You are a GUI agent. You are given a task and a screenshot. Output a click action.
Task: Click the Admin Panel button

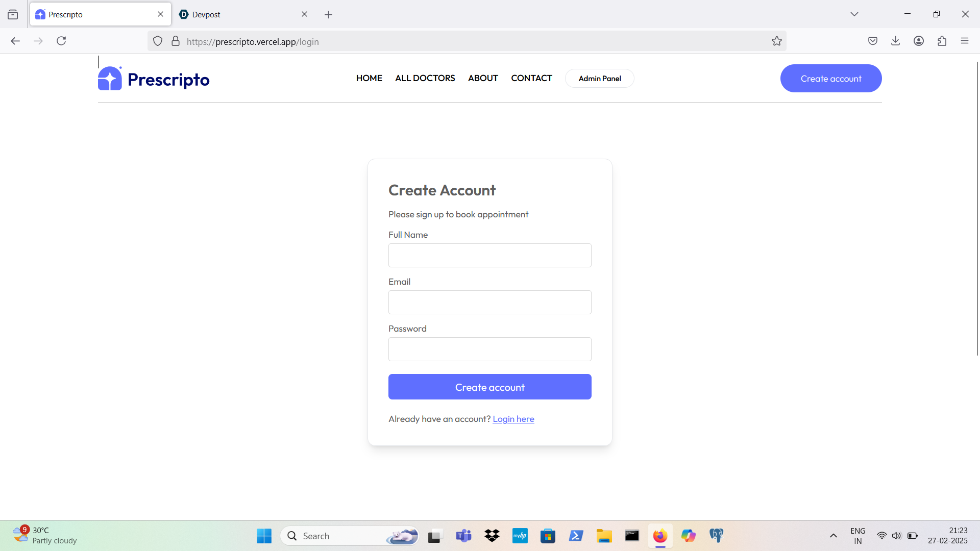click(x=599, y=79)
